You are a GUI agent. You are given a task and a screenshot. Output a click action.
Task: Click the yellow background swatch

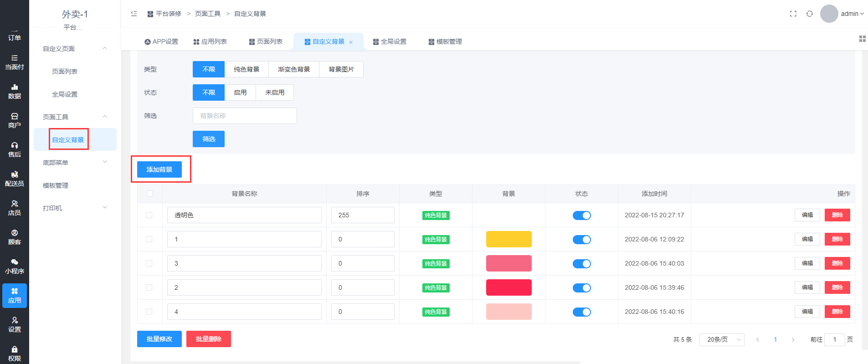coord(509,239)
